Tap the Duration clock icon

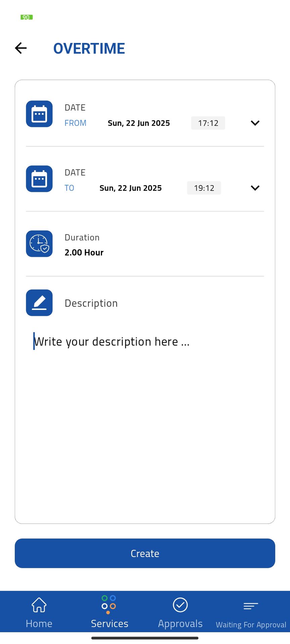(39, 244)
